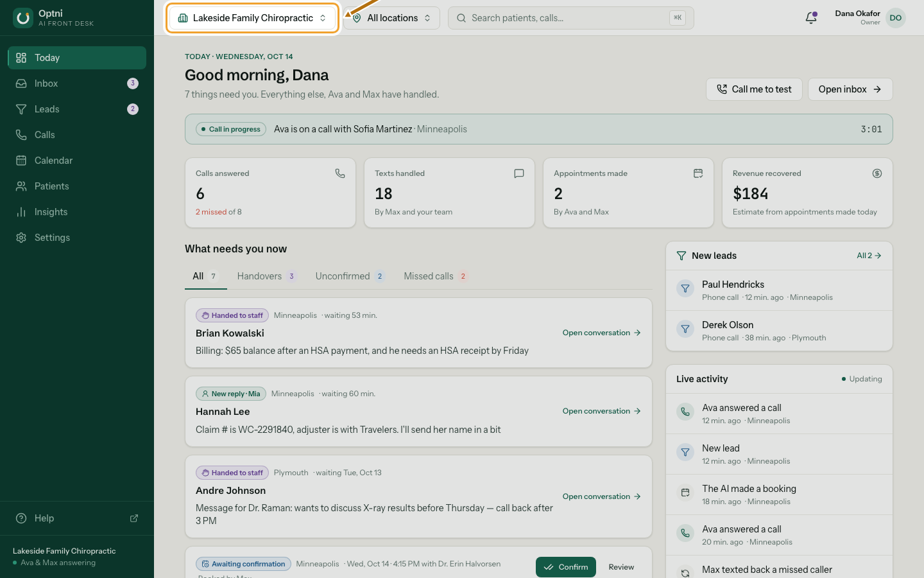Open notifications bell icon

tap(811, 18)
